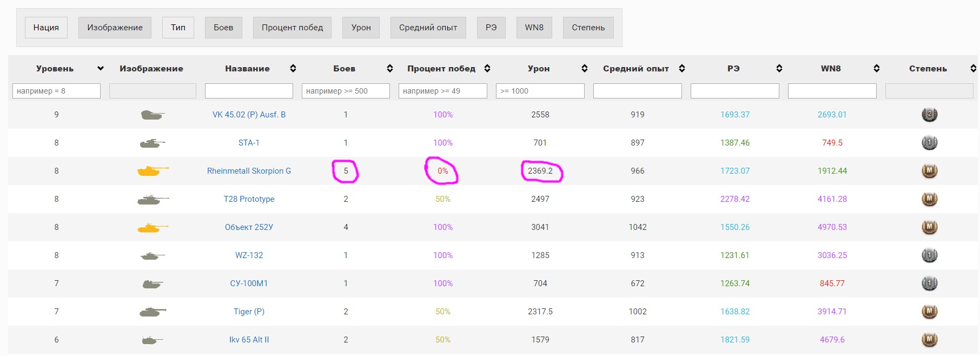The height and width of the screenshot is (356, 980).
Task: Click the mastery badge in the Tiger (P) row
Action: [x=929, y=312]
